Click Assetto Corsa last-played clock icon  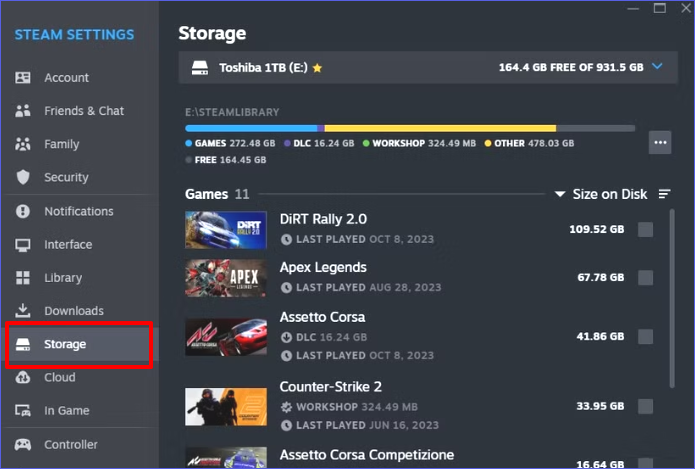286,356
